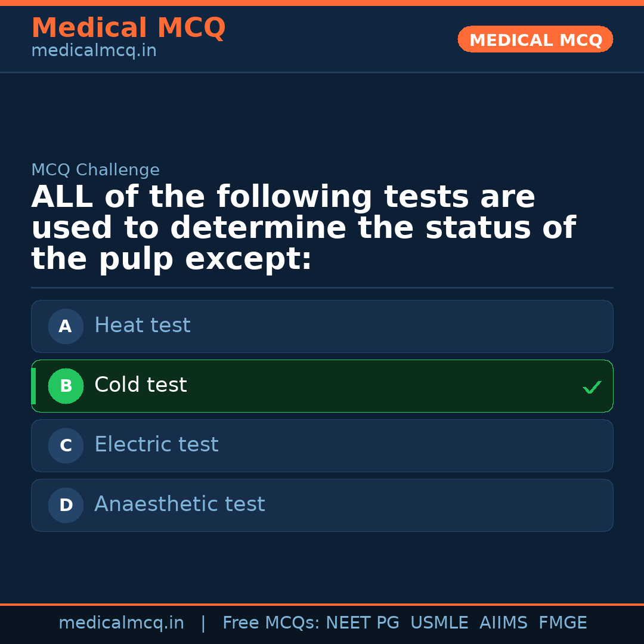Click the USMLE footer label
The width and height of the screenshot is (644, 644).
tap(439, 622)
